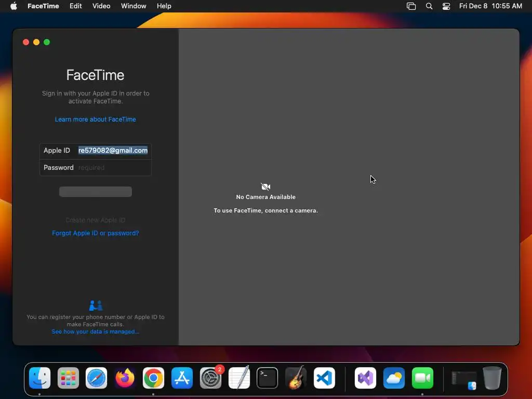The height and width of the screenshot is (399, 532).
Task: Open Stage Manager icon in menu bar
Action: pos(411,6)
